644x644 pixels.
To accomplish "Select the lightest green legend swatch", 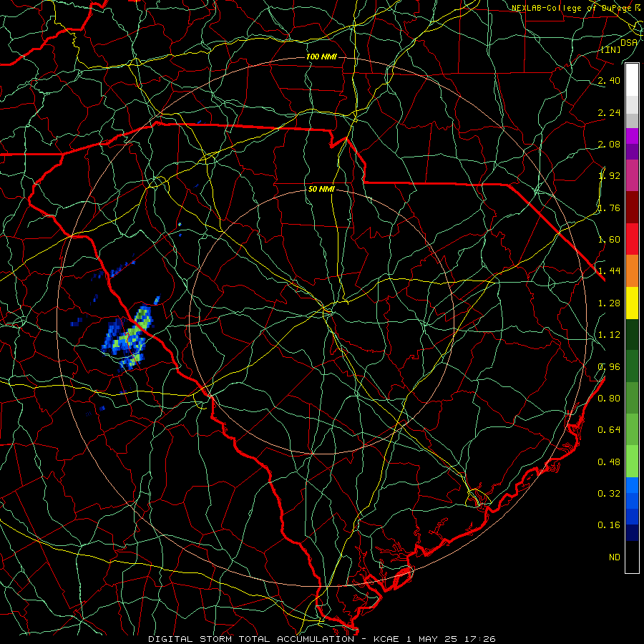I will [x=632, y=462].
